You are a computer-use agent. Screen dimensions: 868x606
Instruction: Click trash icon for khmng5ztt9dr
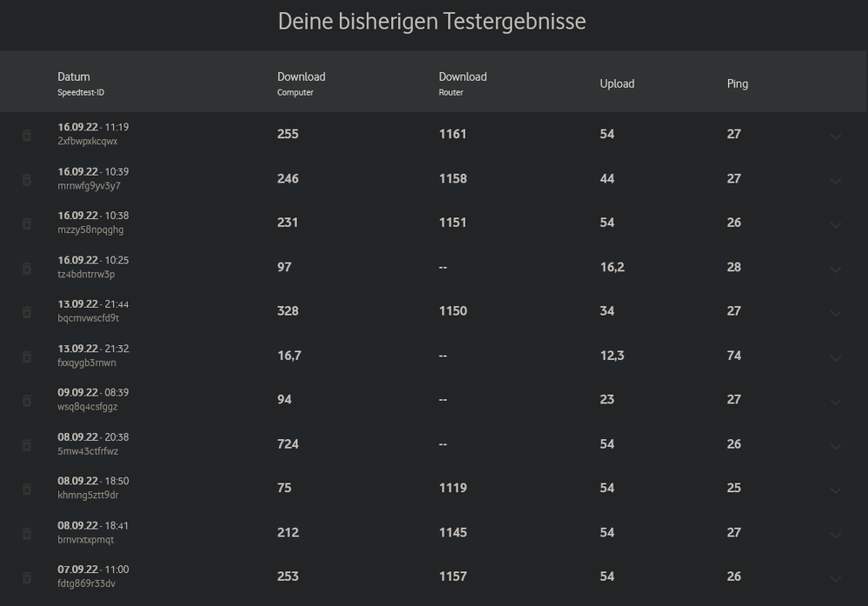tap(27, 489)
